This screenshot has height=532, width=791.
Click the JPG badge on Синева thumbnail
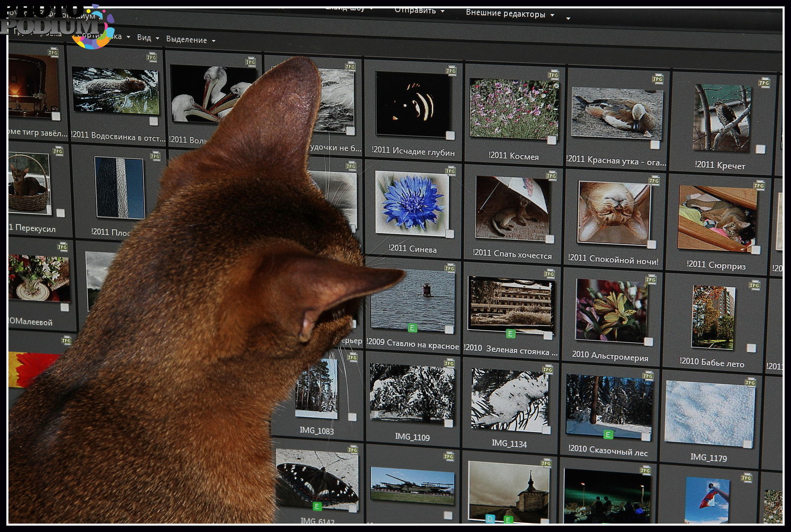450,171
